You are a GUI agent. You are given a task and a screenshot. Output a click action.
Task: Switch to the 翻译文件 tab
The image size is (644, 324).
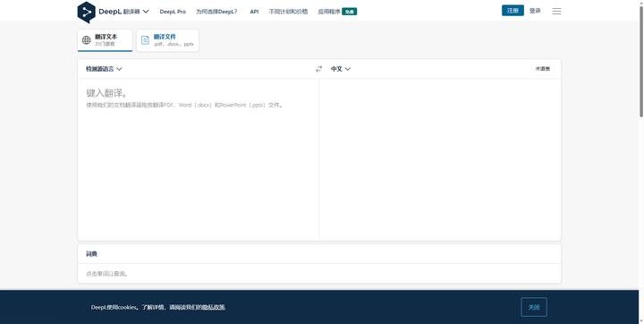coord(167,40)
